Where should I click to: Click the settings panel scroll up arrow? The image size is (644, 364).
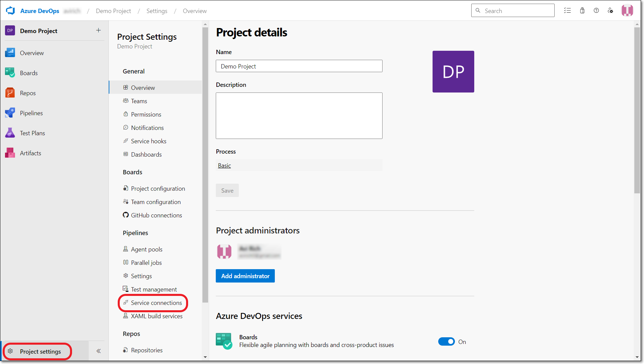(x=205, y=24)
